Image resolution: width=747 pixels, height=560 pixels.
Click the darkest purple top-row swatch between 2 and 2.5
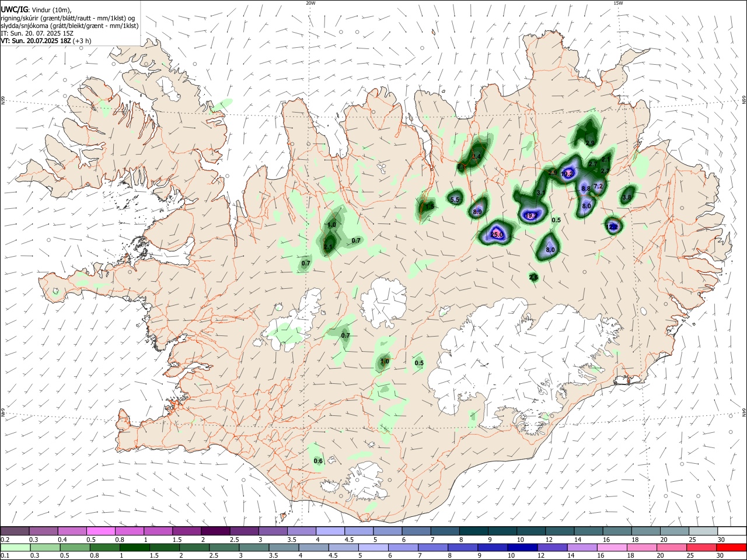point(215,531)
